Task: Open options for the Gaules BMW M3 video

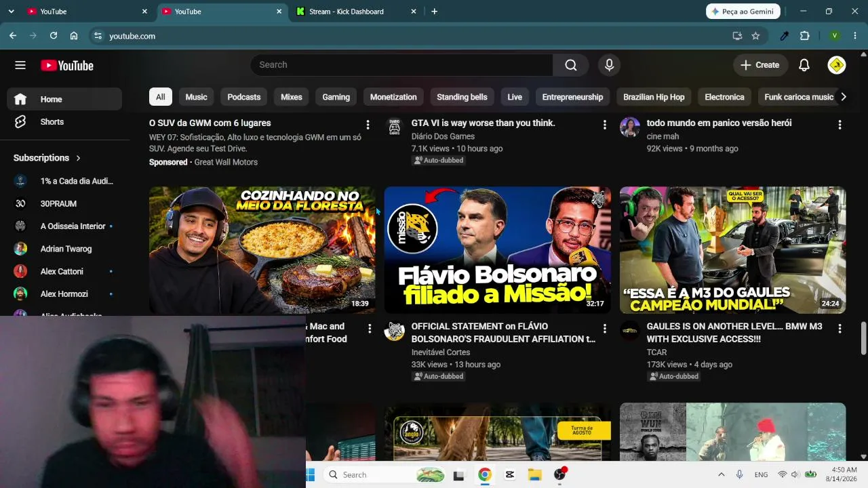Action: click(x=840, y=329)
